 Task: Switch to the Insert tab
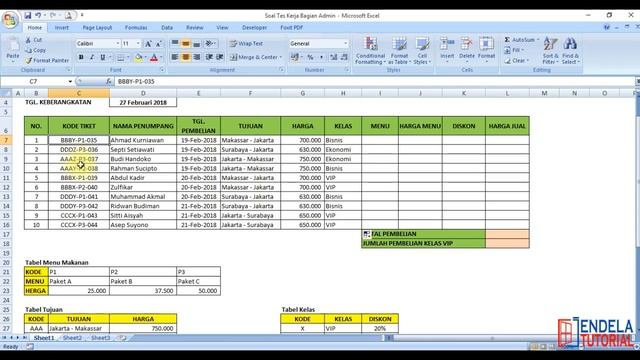[62, 28]
